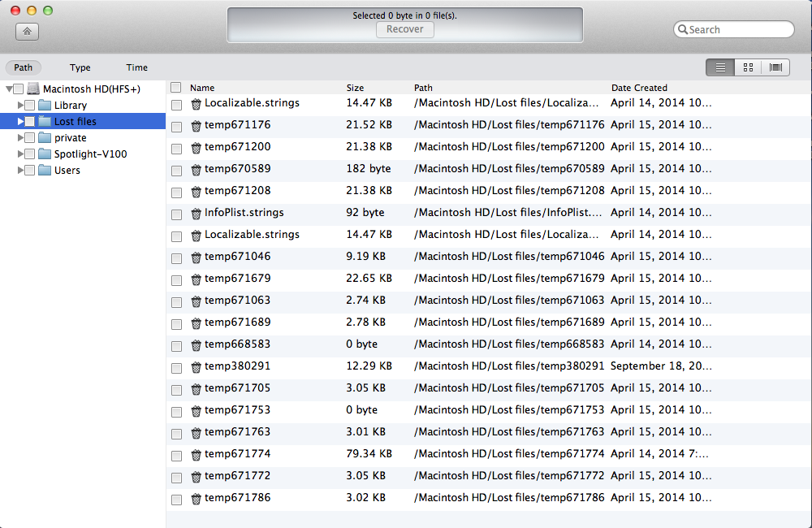Switch to list view mode

coord(719,67)
